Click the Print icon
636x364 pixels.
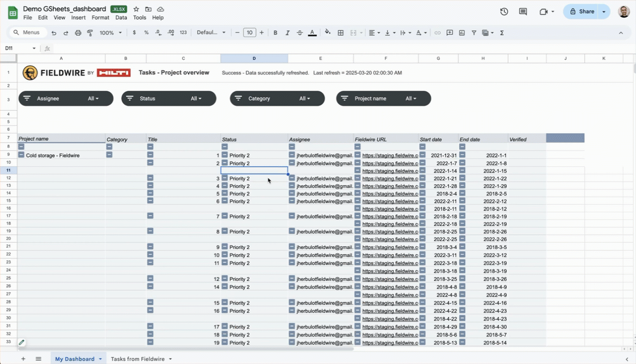point(78,33)
